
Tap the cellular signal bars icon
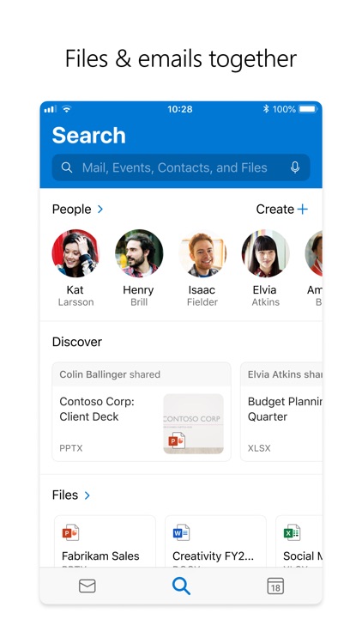click(50, 109)
